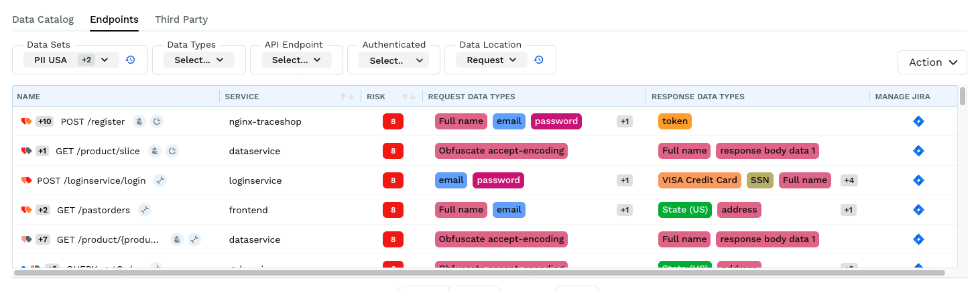
Task: Switch to the Third Party tab
Action: [x=181, y=19]
